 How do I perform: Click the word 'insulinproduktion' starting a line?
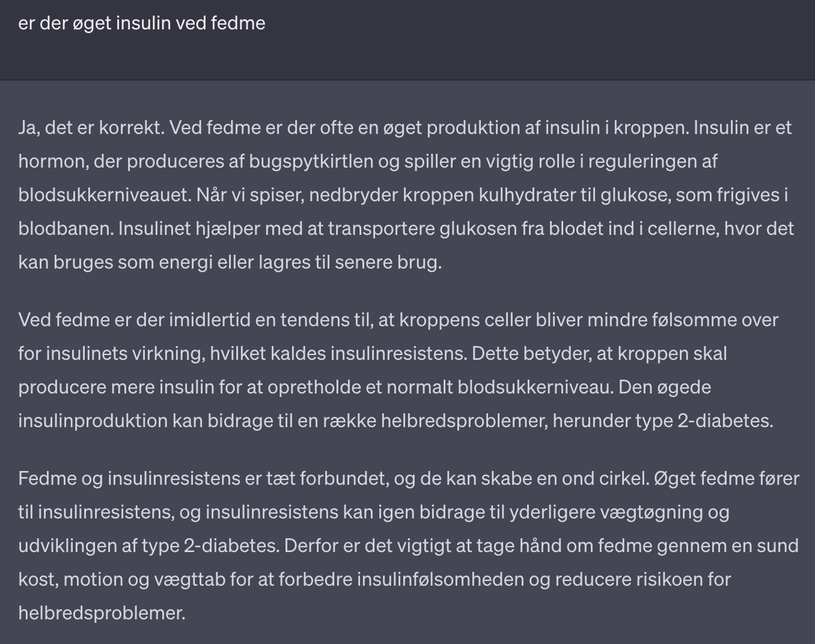[93, 421]
